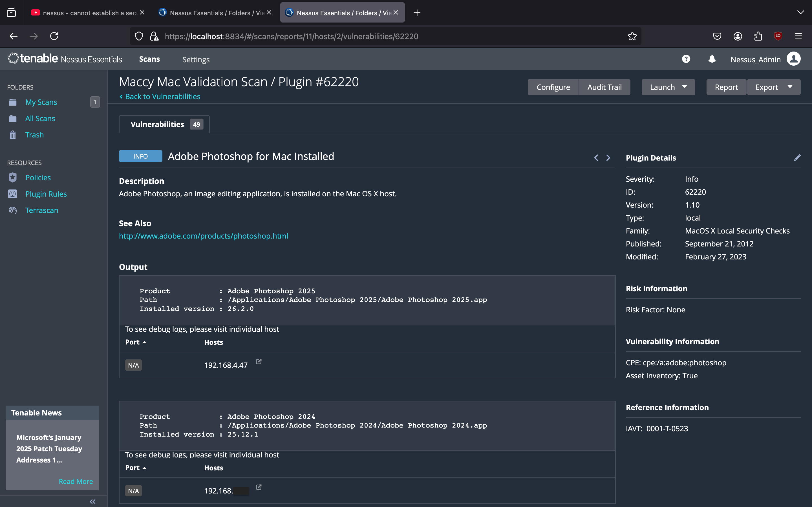The width and height of the screenshot is (812, 507).
Task: Switch to Settings in top navigation
Action: (196, 59)
